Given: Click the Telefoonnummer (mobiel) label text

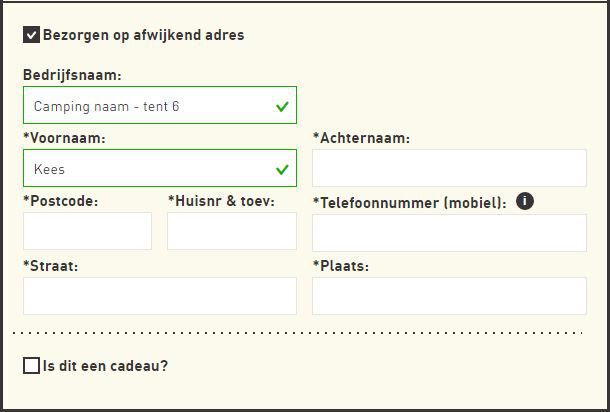Looking at the screenshot, I should pyautogui.click(x=409, y=202).
